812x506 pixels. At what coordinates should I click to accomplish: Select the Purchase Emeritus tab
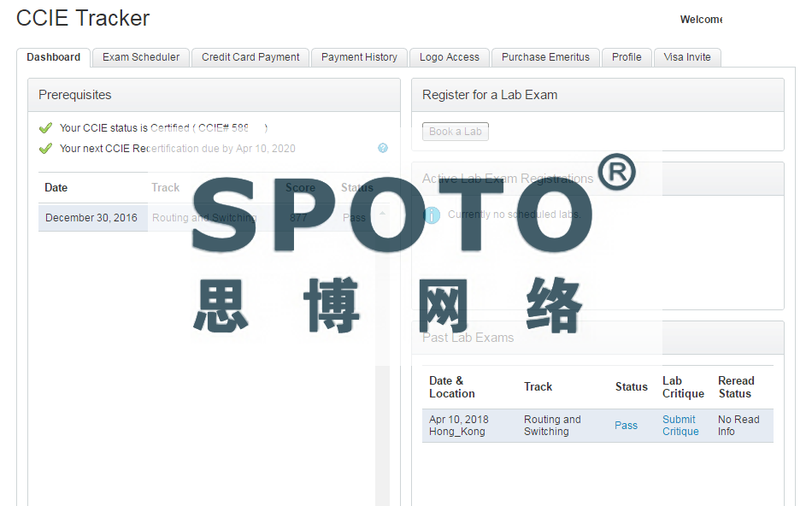(545, 57)
